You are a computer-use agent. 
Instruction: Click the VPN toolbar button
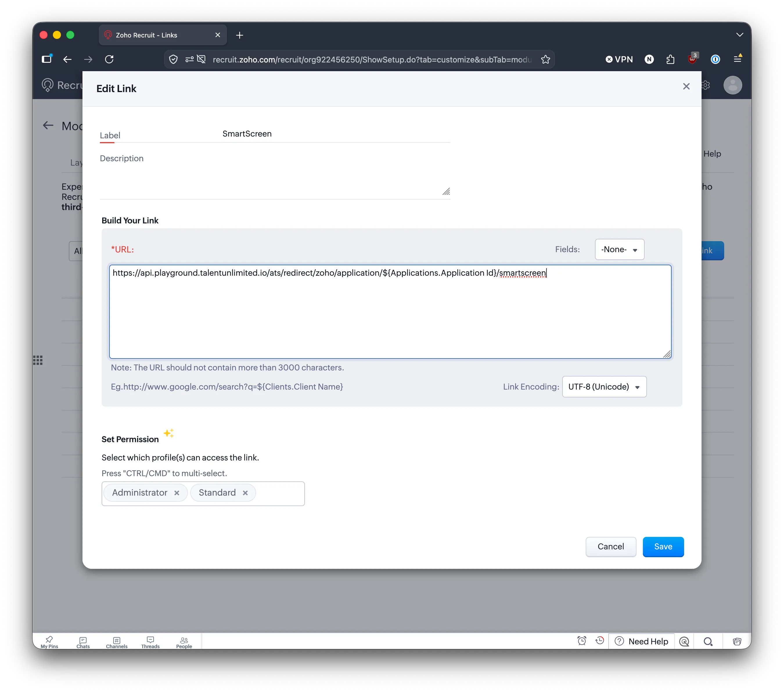[619, 59]
